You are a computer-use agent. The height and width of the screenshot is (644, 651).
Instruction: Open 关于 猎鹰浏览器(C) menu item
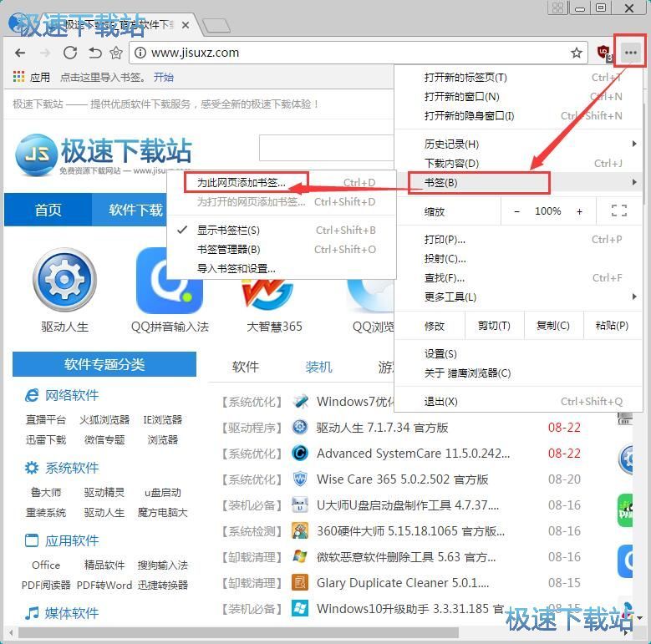tap(518, 373)
